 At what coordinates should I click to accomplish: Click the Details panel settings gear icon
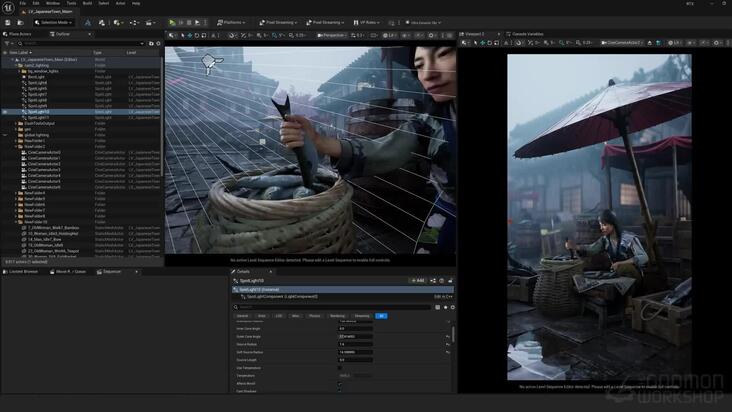(x=452, y=307)
